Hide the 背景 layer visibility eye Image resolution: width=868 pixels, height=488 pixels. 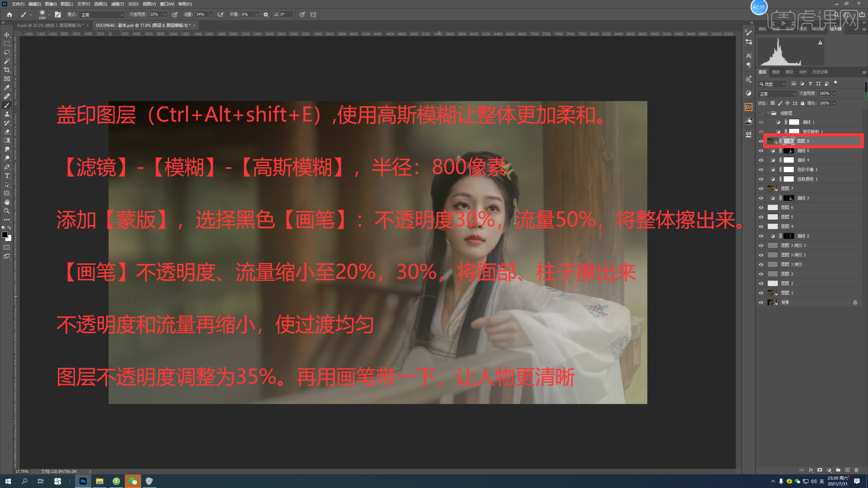pyautogui.click(x=761, y=303)
